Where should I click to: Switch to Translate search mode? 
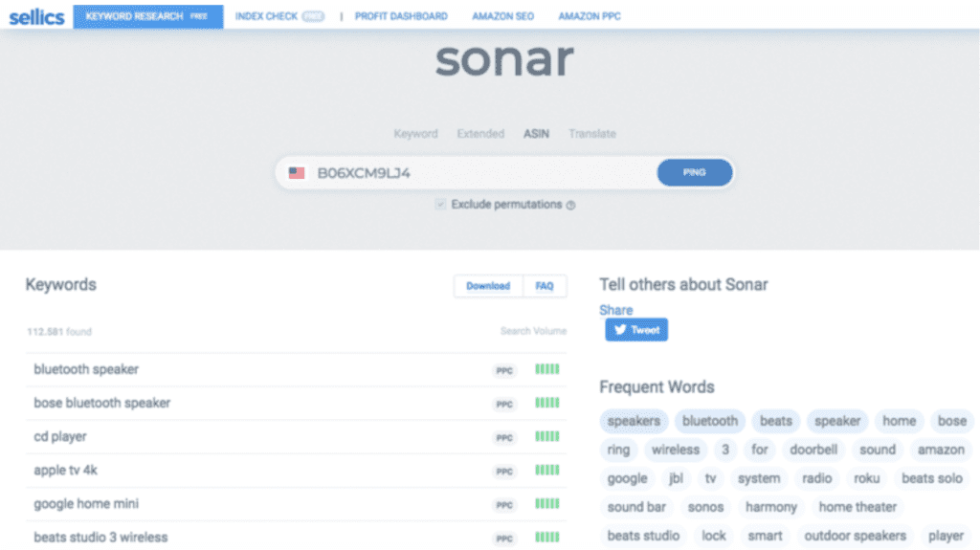[x=592, y=134]
